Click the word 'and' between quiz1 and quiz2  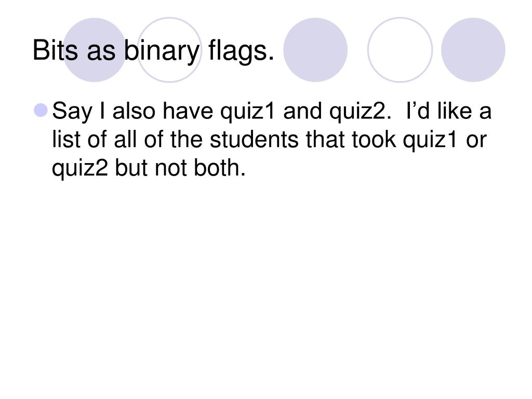[x=303, y=111]
